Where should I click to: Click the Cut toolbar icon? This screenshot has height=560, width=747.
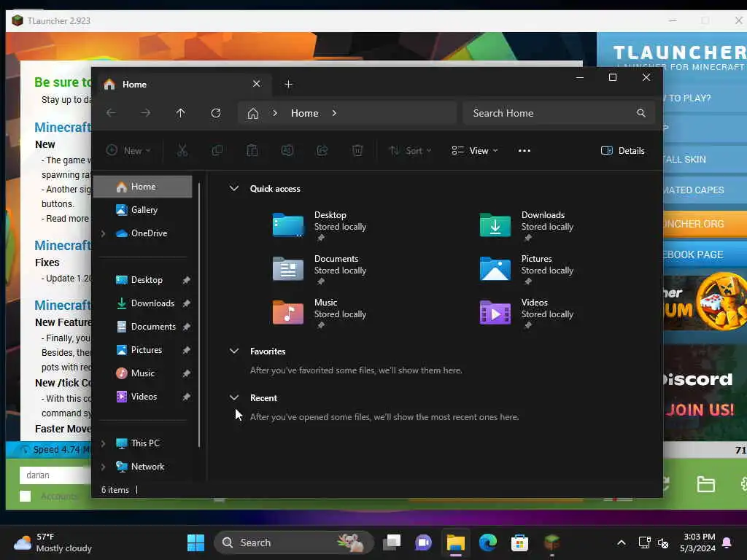tap(182, 150)
